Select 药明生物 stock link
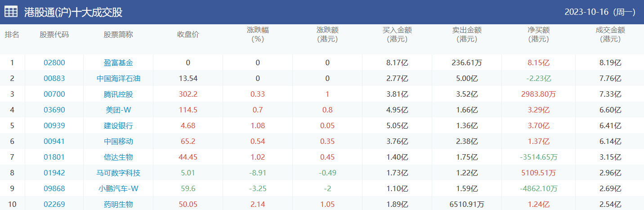 [x=118, y=205]
